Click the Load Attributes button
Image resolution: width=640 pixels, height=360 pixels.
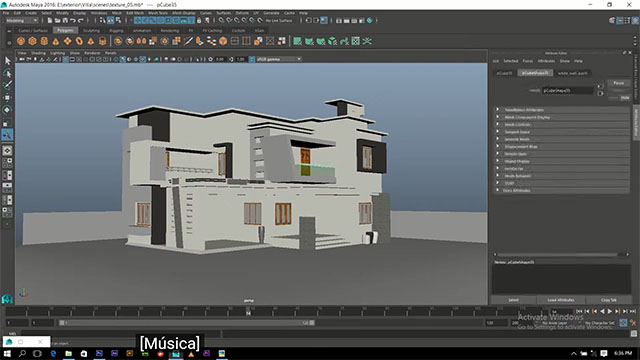(x=560, y=300)
